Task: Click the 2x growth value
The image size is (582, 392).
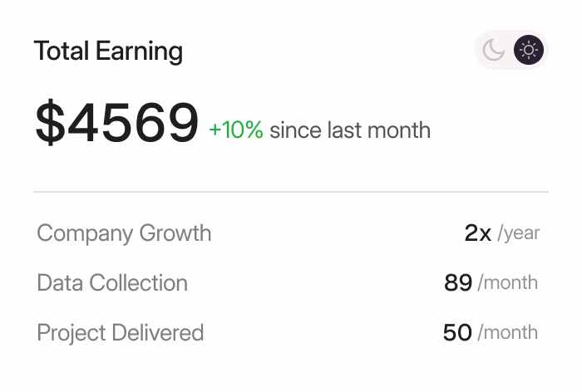Action: (x=477, y=233)
